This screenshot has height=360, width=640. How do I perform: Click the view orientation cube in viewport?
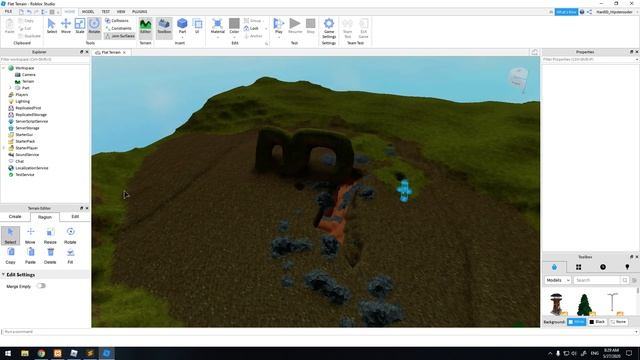[x=519, y=78]
